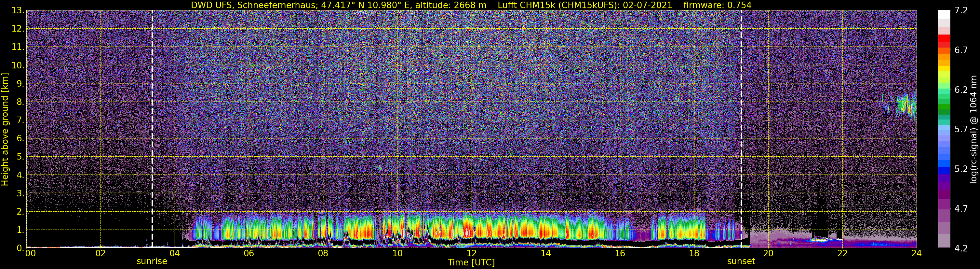Click the 'sunrise' label under the axis

point(152,262)
